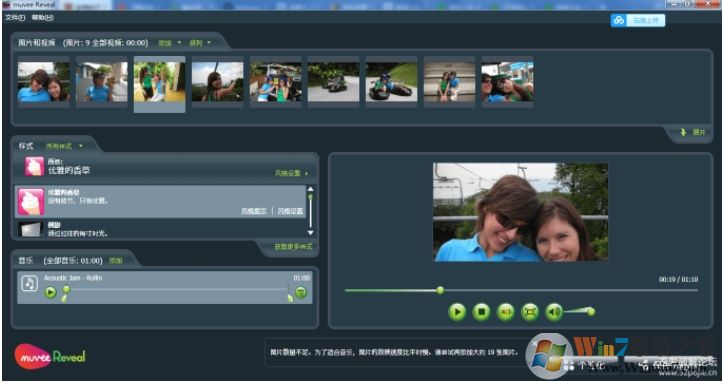Viewport: 723px width, 382px height.
Task: Select the Acoustic Jam - Rollin track title
Action: point(73,278)
